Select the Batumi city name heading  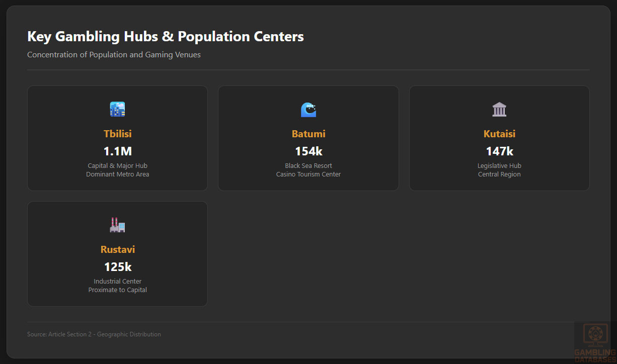pos(308,134)
